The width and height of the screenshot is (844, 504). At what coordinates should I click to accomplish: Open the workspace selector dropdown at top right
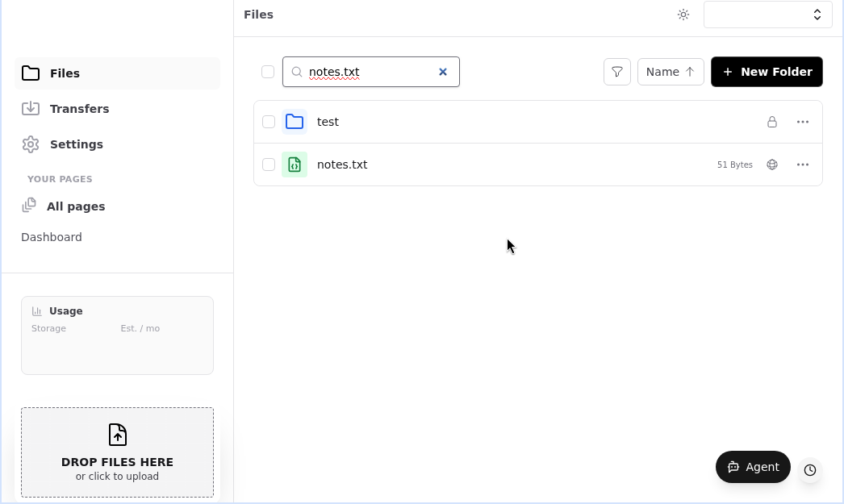767,15
